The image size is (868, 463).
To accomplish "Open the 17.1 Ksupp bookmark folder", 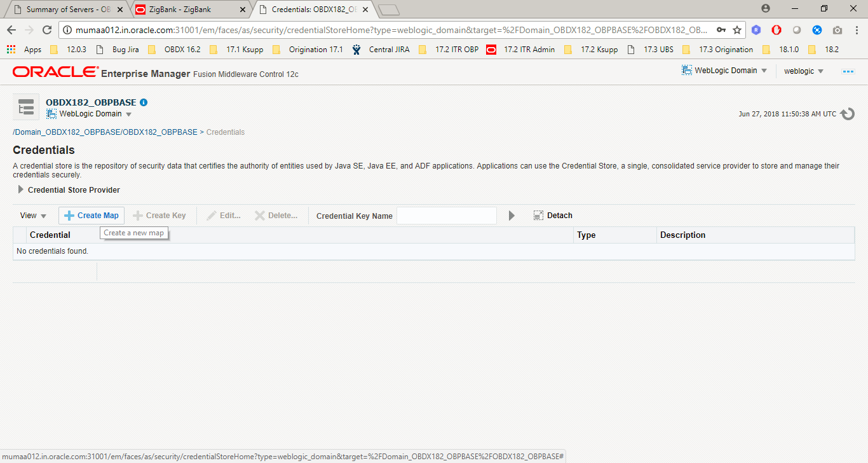I will tap(236, 50).
